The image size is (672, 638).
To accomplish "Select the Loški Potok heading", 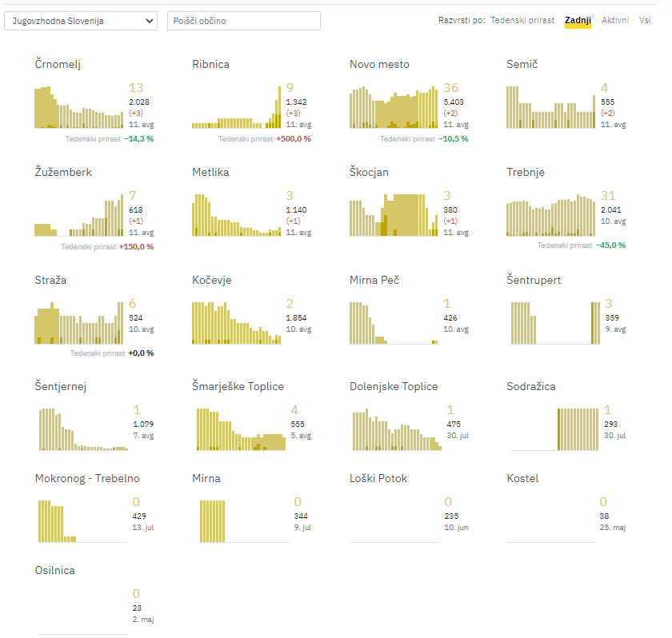I will coord(378,478).
